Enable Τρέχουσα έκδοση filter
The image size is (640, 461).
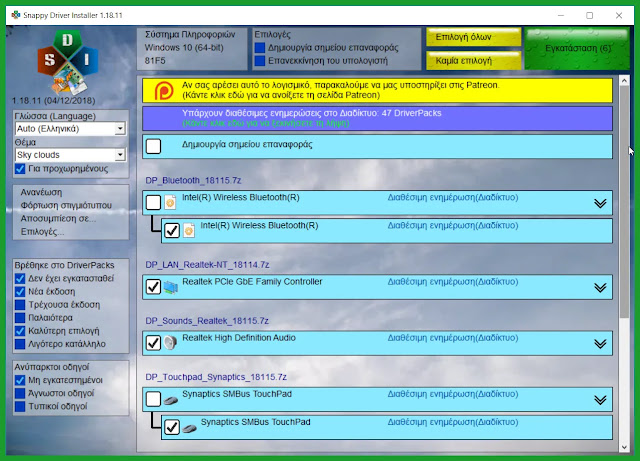20,305
